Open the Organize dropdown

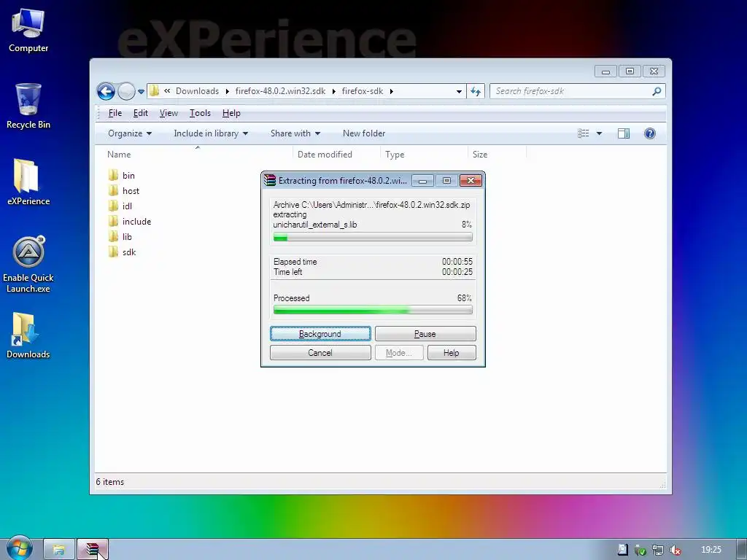130,133
